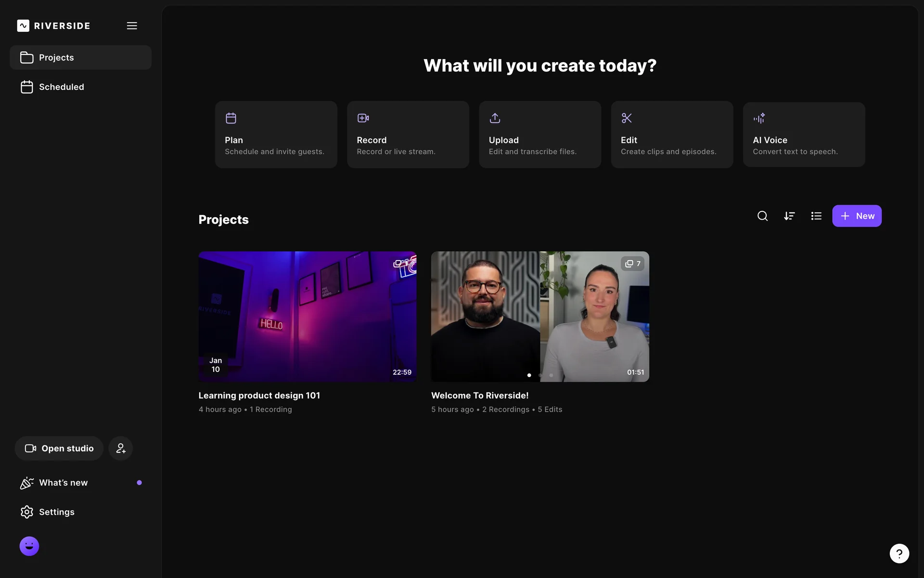This screenshot has width=924, height=578.
Task: Go to the Scheduled section
Action: [x=61, y=87]
